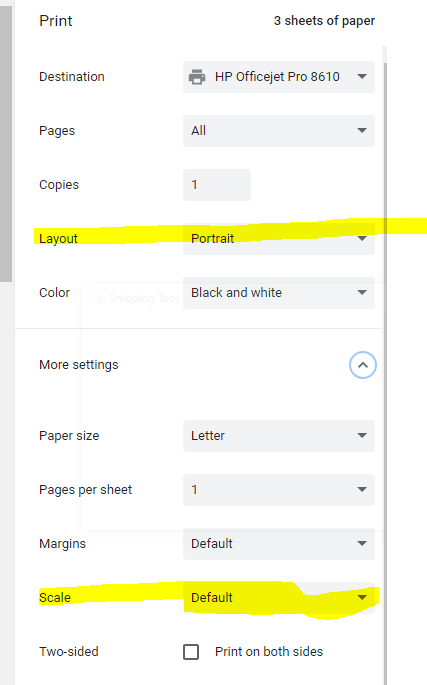Screen dimensions: 427x685
Task: Click the print dialog vertical scrollbar
Action: tap(385, 371)
